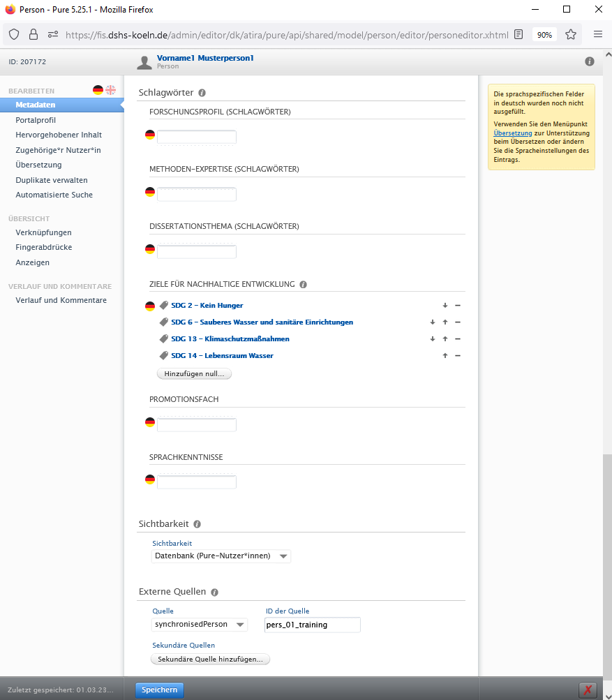Open info icon in top right header
This screenshot has width=612, height=700.
click(589, 61)
